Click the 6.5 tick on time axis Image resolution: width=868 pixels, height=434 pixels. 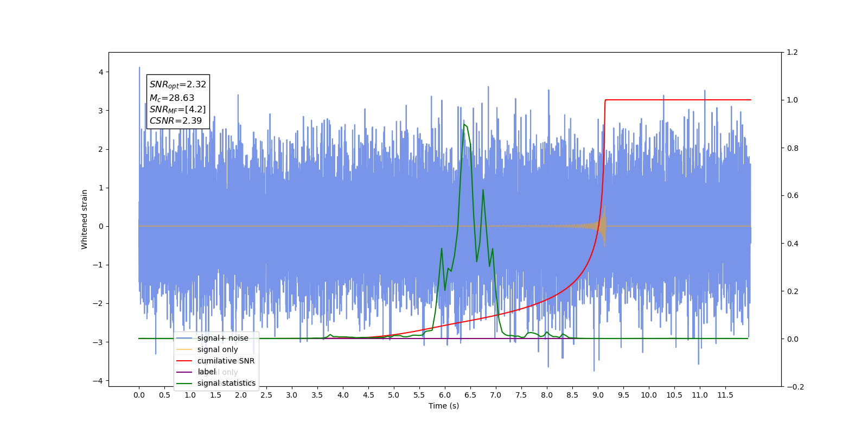tap(470, 395)
